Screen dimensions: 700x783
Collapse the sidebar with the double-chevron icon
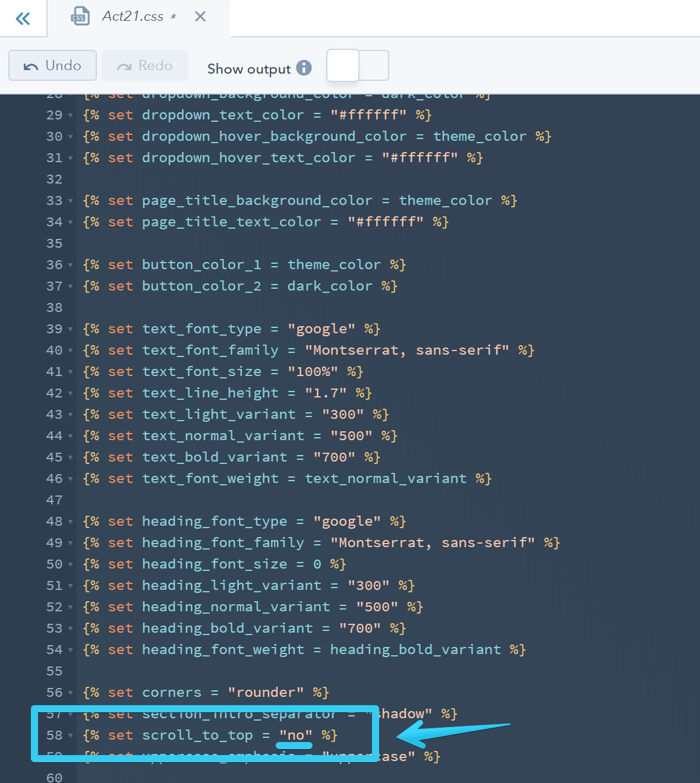click(x=23, y=18)
